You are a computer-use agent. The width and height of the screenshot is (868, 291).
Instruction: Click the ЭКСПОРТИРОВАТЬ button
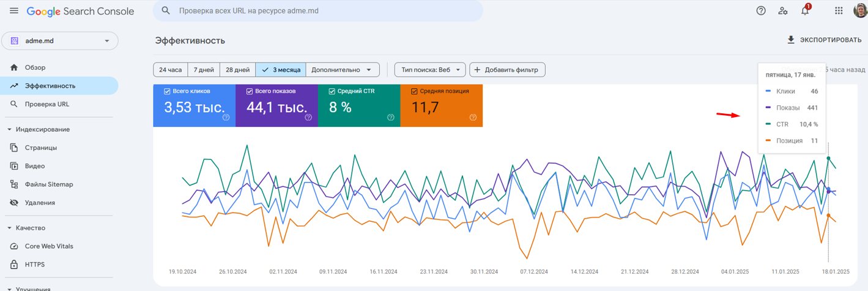(823, 40)
